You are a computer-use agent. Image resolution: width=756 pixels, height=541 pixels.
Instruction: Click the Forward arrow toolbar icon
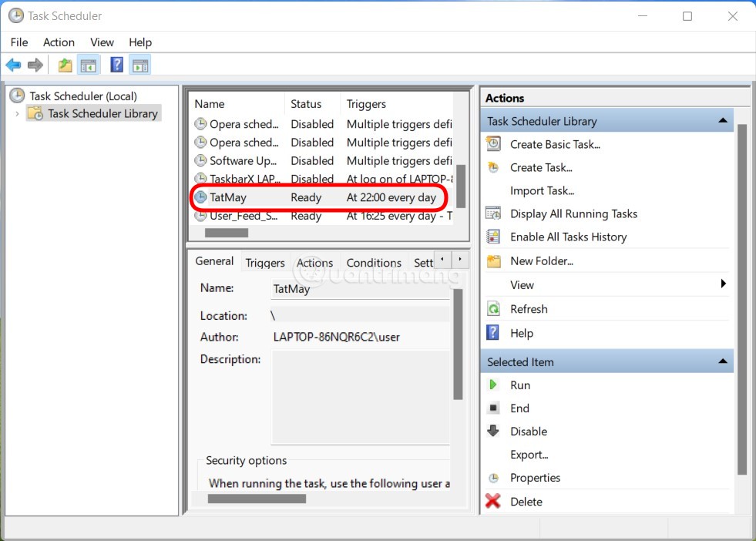click(35, 65)
